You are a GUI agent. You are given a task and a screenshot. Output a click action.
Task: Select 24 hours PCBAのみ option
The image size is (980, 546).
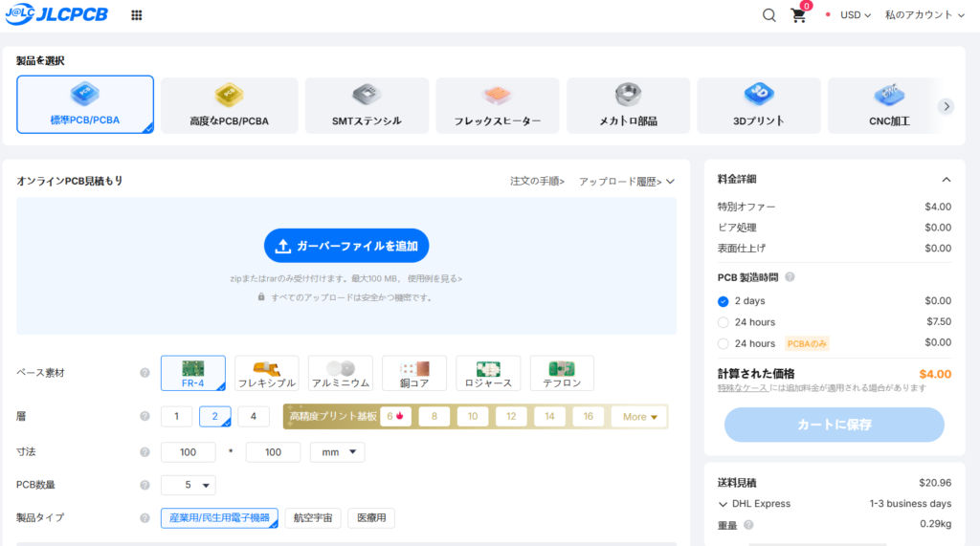click(724, 343)
